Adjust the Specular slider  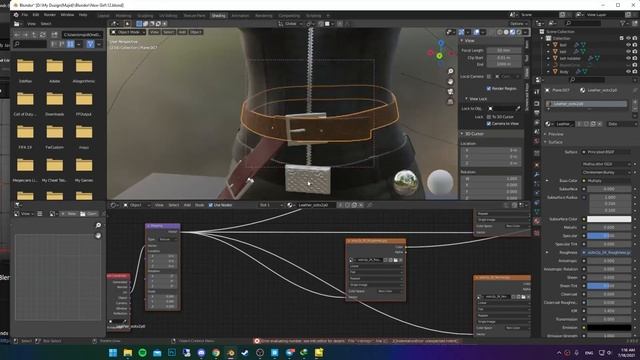coord(609,236)
